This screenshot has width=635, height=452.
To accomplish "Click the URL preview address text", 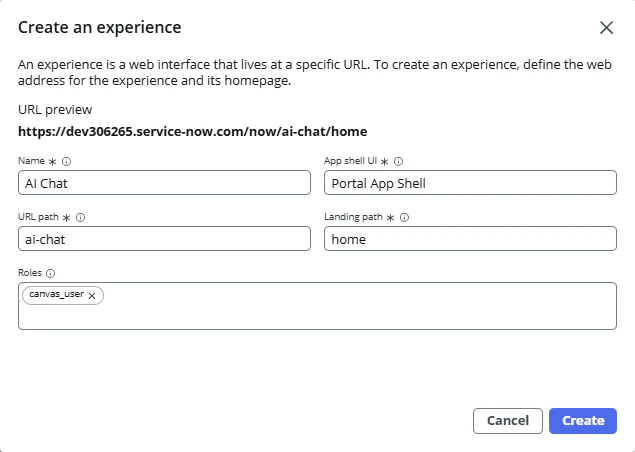I will point(185,131).
